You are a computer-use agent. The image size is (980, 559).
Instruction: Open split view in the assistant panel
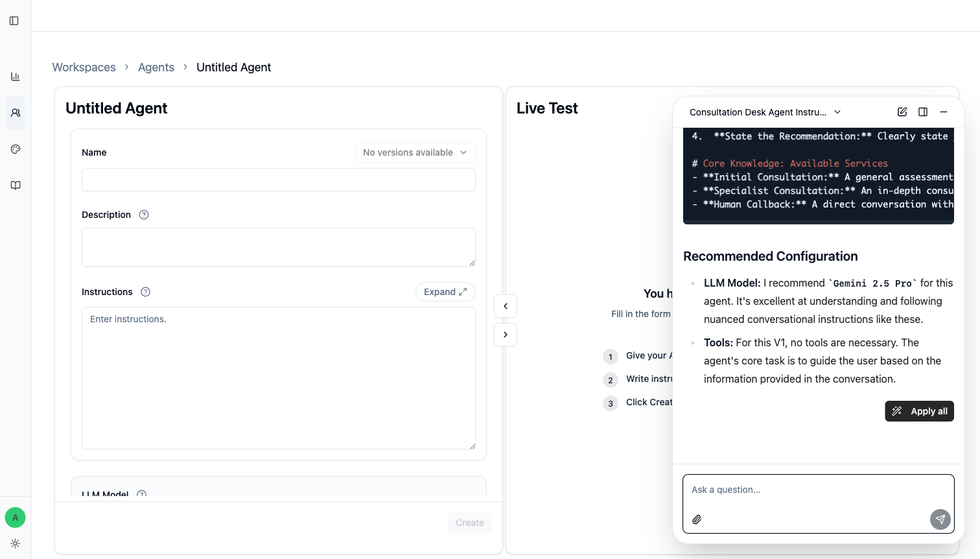point(923,112)
